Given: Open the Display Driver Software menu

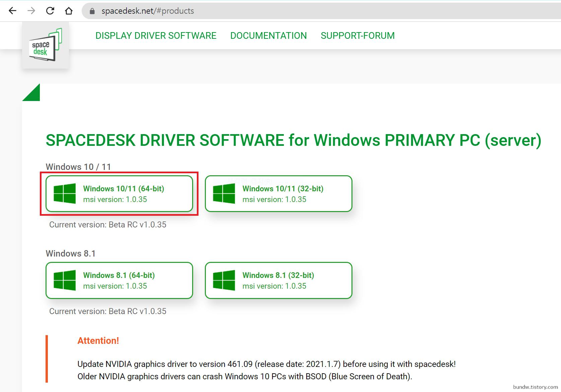Looking at the screenshot, I should tap(156, 35).
